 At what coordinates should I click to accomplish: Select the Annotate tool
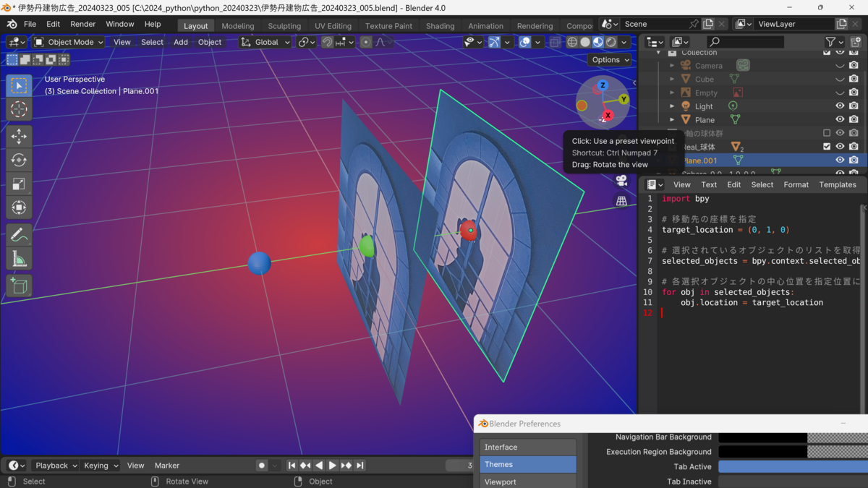pyautogui.click(x=19, y=234)
